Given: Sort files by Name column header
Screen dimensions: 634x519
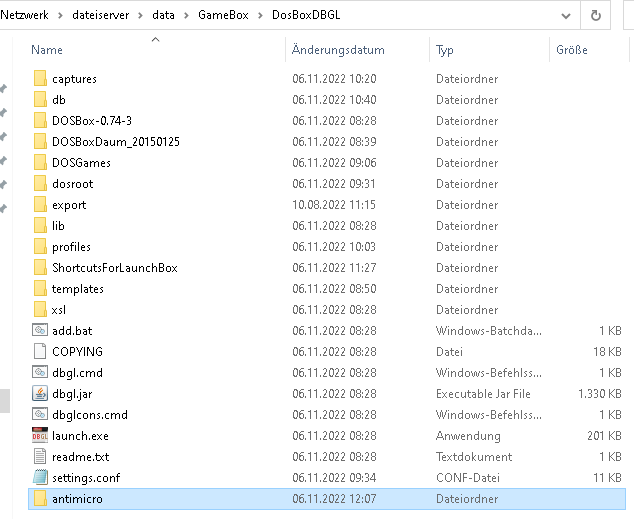Looking at the screenshot, I should 47,50.
